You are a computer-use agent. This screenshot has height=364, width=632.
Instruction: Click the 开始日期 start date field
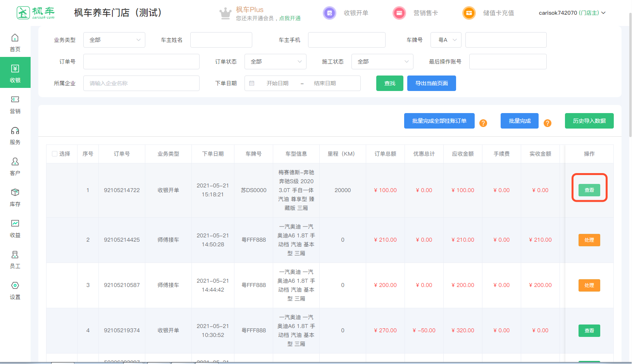point(277,83)
